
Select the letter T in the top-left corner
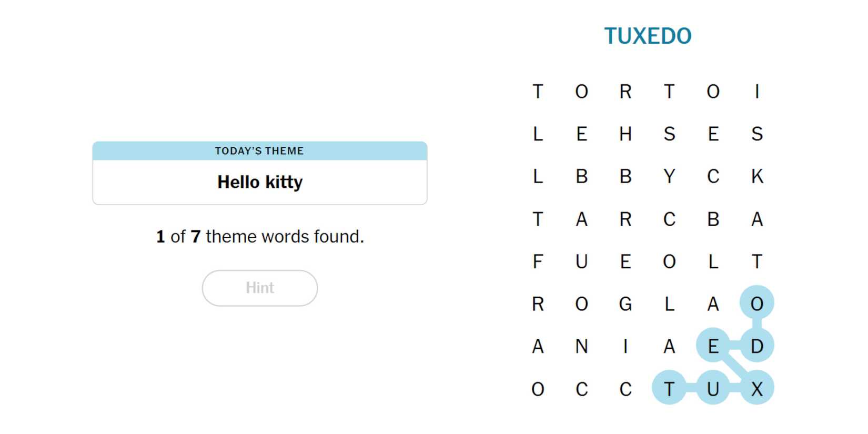(x=538, y=92)
